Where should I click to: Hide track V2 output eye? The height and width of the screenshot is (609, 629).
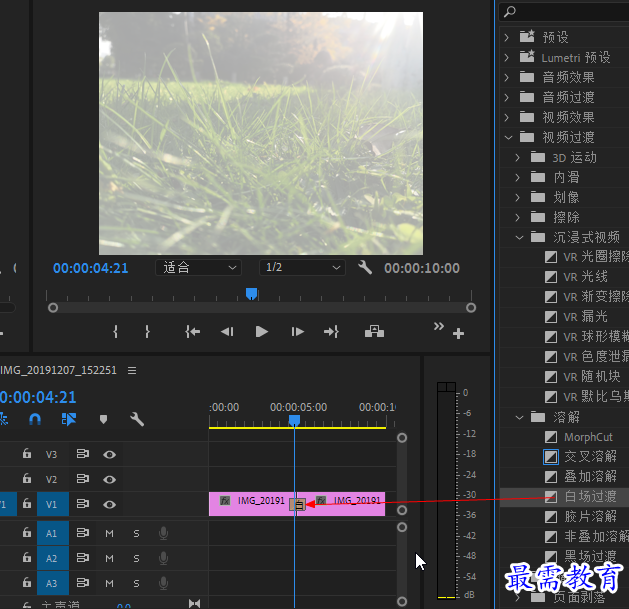[109, 479]
